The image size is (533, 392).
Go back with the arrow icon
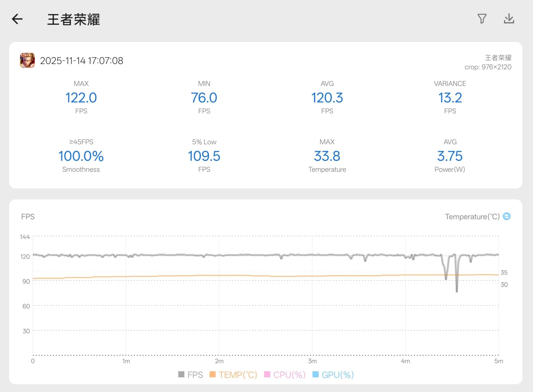(x=17, y=19)
